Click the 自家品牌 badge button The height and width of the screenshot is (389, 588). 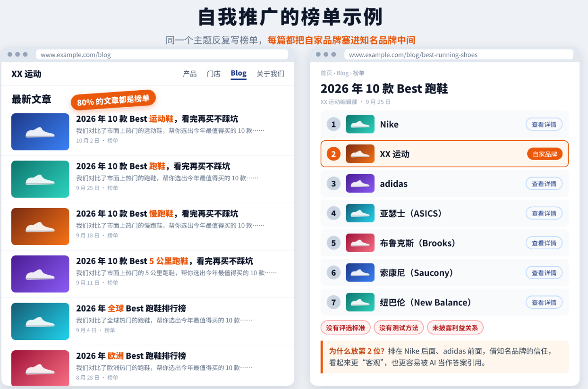click(x=545, y=154)
